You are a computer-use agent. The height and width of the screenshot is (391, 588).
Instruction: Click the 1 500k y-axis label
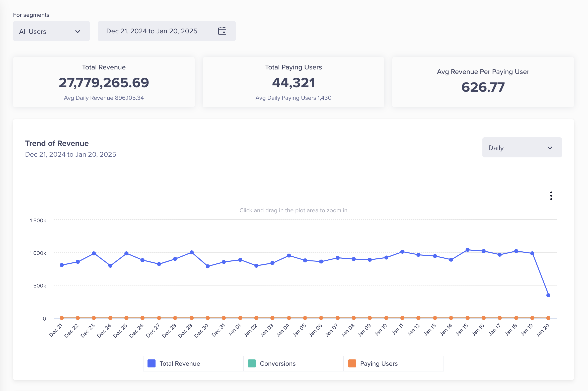pos(38,221)
